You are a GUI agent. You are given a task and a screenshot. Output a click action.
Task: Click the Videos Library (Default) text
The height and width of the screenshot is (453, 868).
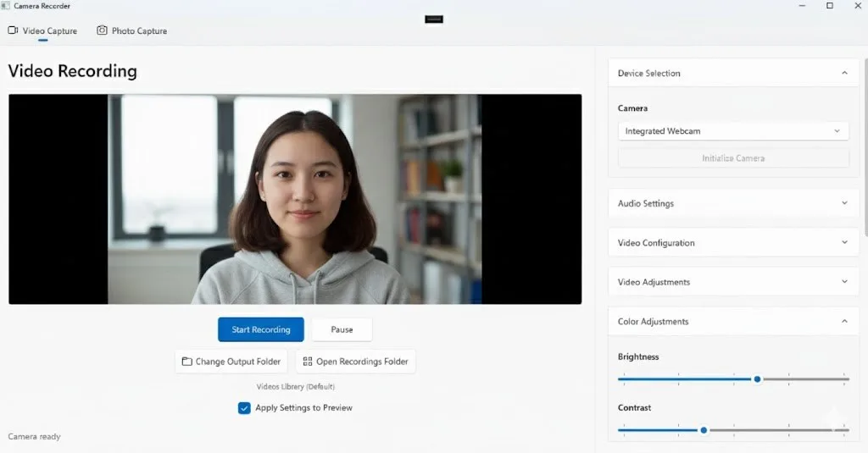(x=296, y=387)
